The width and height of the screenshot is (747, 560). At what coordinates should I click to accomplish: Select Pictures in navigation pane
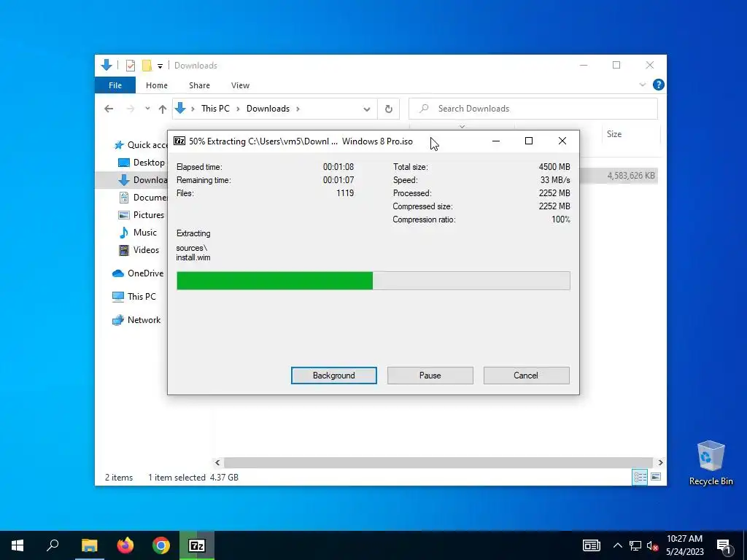coord(141,215)
